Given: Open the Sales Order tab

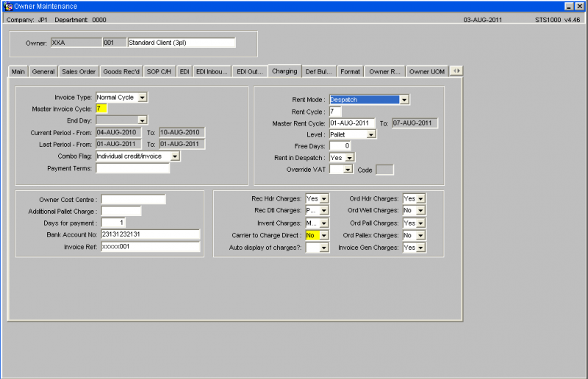Looking at the screenshot, I should click(x=79, y=71).
